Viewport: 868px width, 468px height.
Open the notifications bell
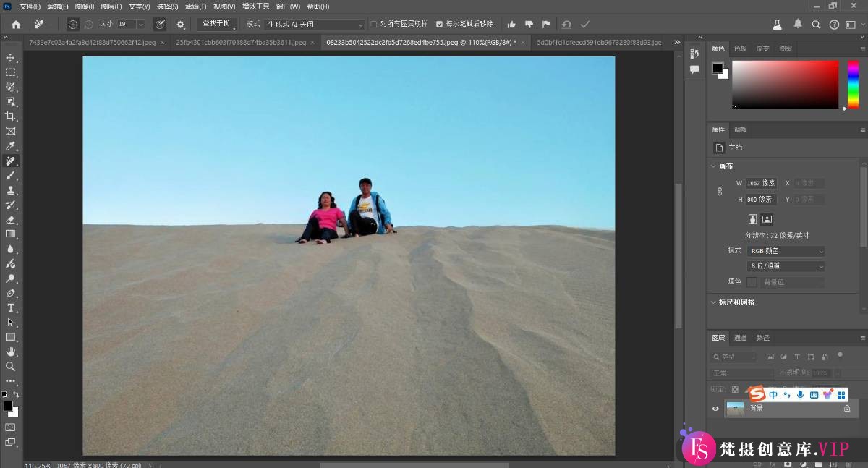coord(798,25)
